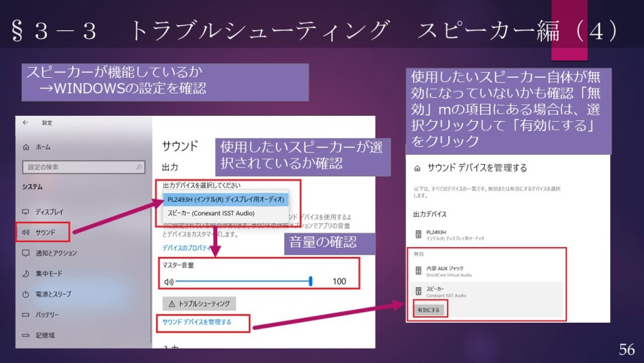The image size is (644, 363).
Task: Click the search magnifier icon in settings search
Action: [140, 167]
